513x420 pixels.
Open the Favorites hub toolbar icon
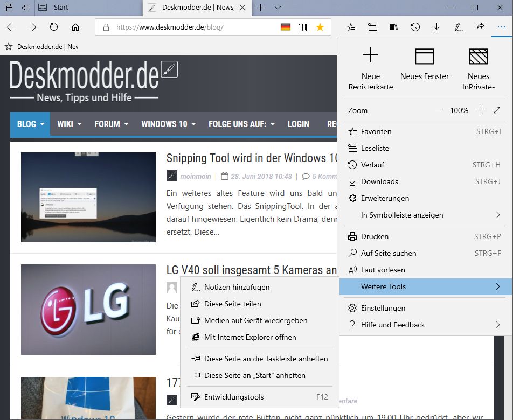351,27
